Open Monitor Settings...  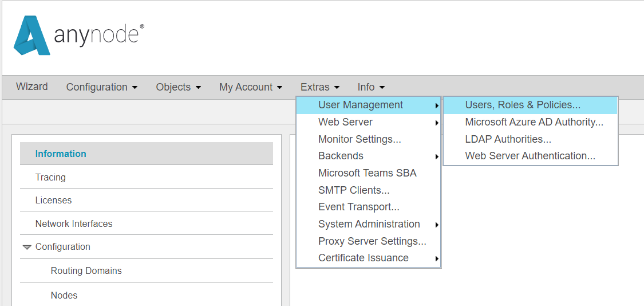(x=369, y=139)
